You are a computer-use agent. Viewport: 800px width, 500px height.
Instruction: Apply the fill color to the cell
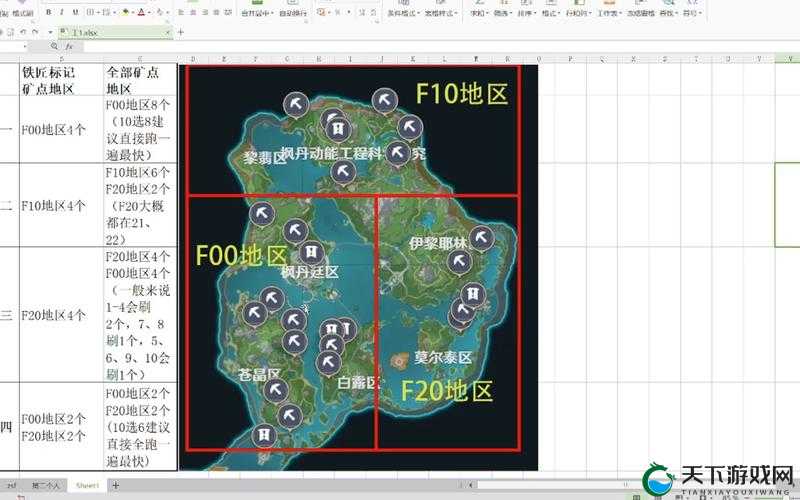[x=125, y=12]
